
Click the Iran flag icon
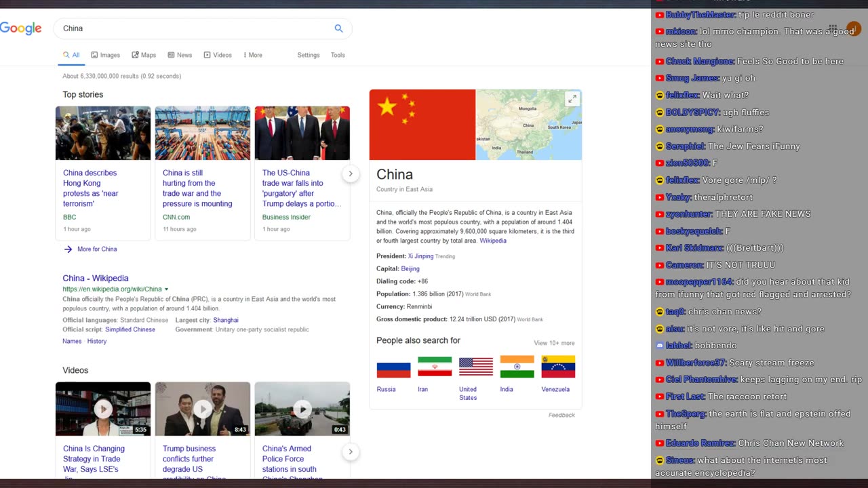pyautogui.click(x=435, y=367)
